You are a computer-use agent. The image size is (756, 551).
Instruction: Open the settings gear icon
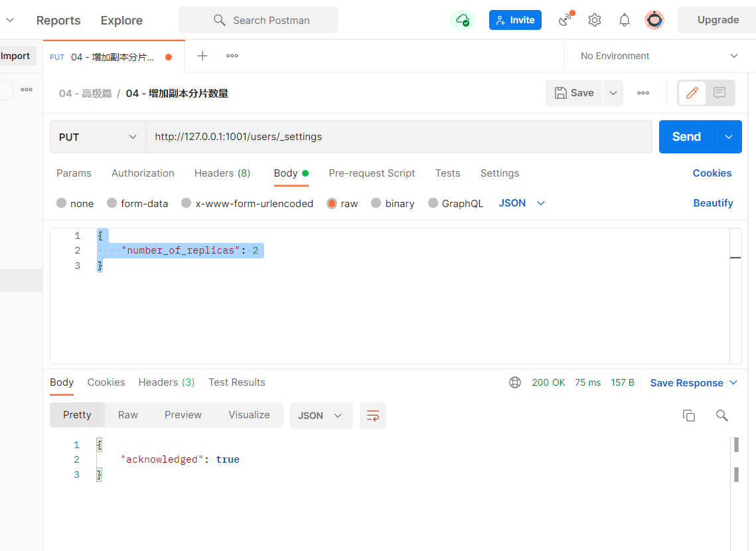coord(595,20)
